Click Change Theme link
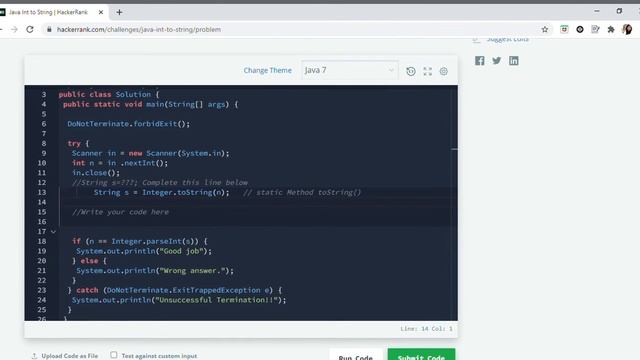 (267, 70)
